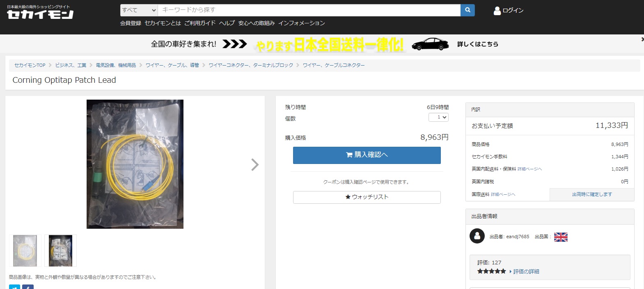The width and height of the screenshot is (644, 289).
Task: Click 評価の詳細 link
Action: (526, 272)
